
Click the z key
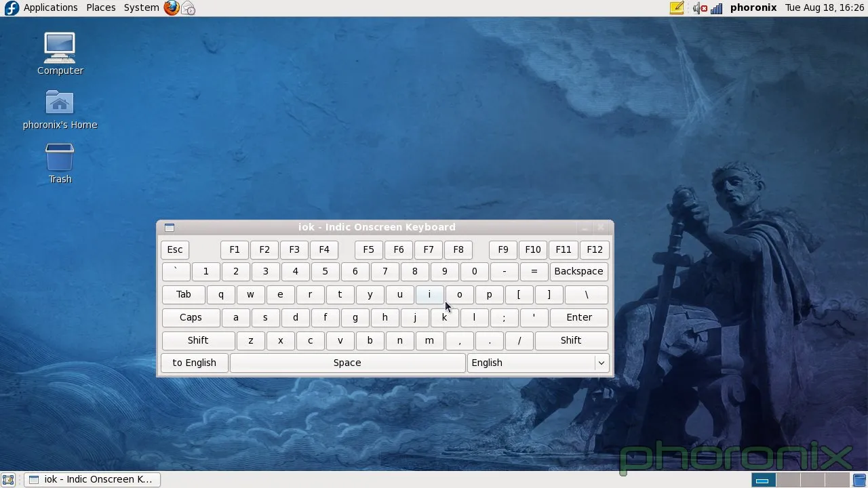pyautogui.click(x=250, y=340)
